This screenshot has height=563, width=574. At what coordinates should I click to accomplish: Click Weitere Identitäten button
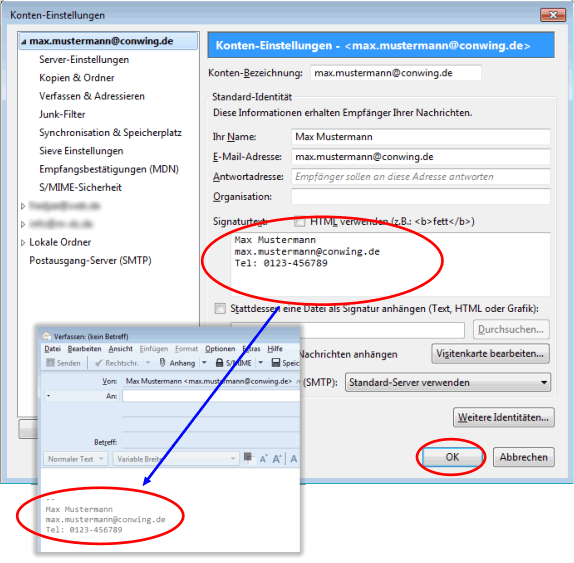[x=504, y=417]
